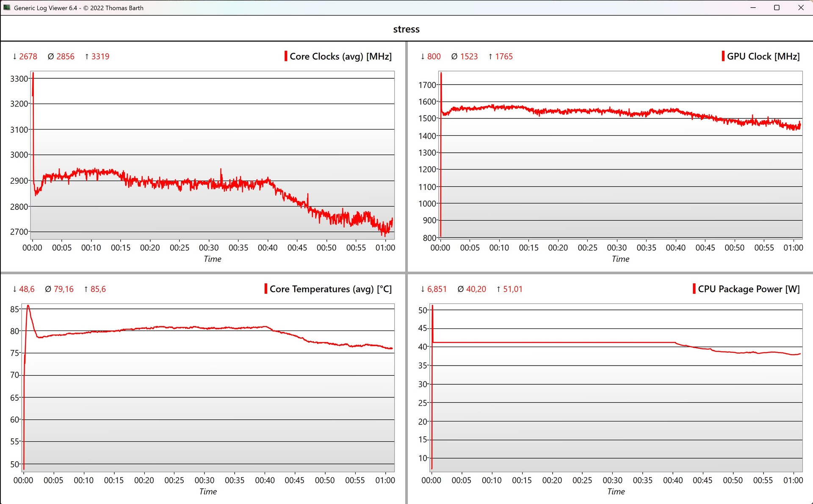Screen dimensions: 813x504
Task: Click the CPU Package Power legend swatch
Action: [x=694, y=289]
